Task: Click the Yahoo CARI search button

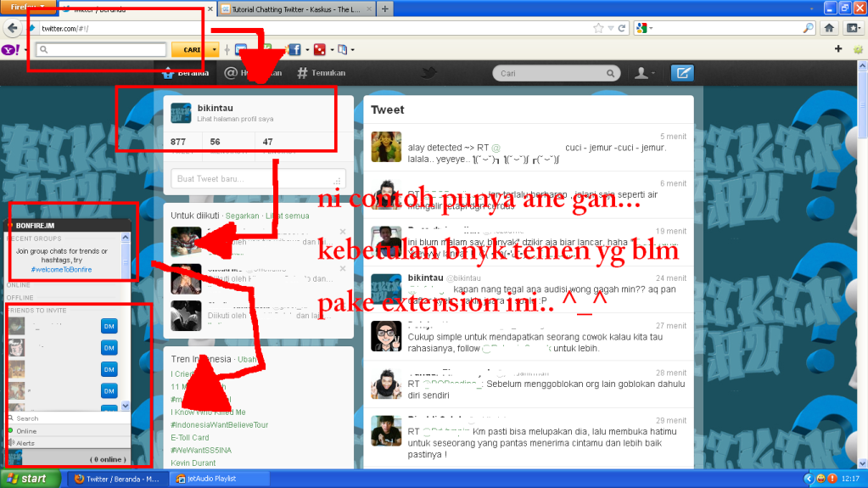Action: (191, 50)
